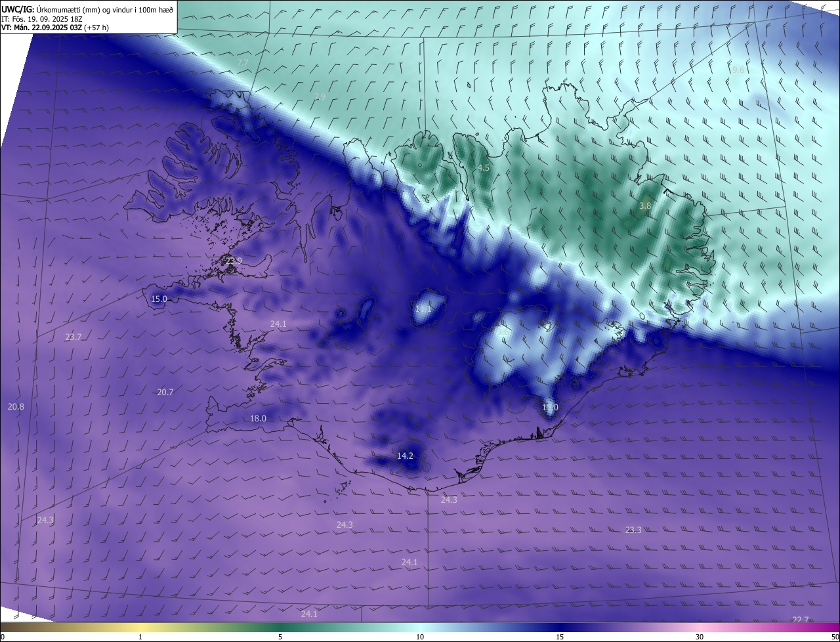The image size is (840, 642).
Task: Select the 23.3 value label
Action: (x=633, y=530)
